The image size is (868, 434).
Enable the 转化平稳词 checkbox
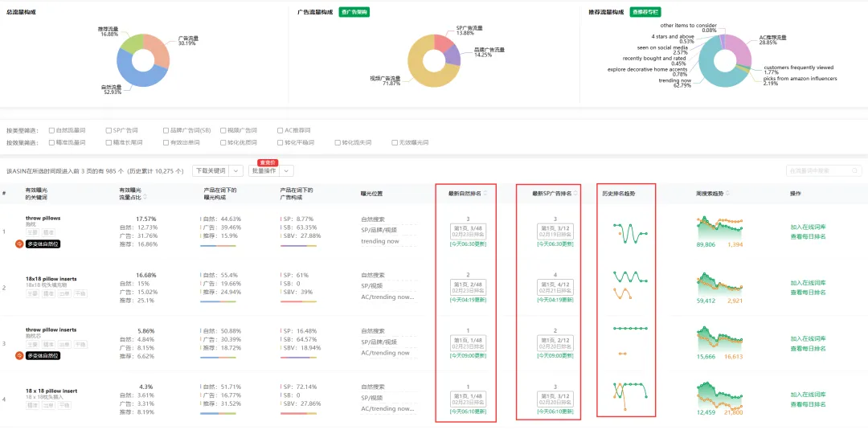pos(280,142)
